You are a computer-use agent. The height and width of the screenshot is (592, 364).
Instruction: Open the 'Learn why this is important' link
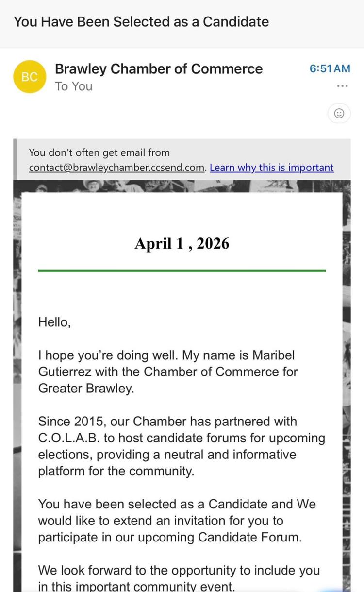tap(272, 168)
